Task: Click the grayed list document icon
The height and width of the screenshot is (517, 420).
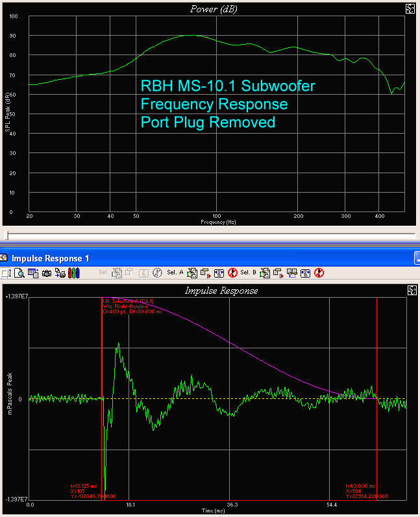Action: [x=143, y=273]
